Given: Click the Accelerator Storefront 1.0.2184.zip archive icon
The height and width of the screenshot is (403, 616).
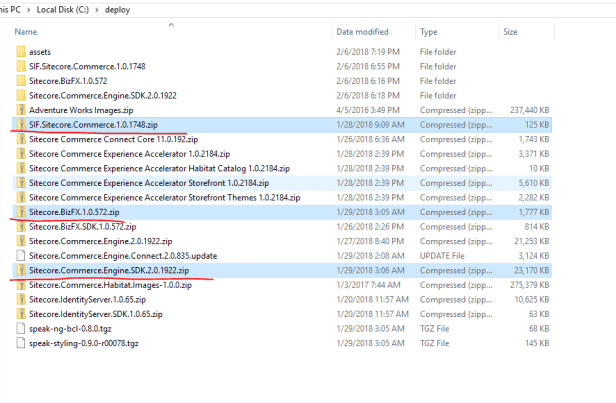Looking at the screenshot, I should coord(21,183).
